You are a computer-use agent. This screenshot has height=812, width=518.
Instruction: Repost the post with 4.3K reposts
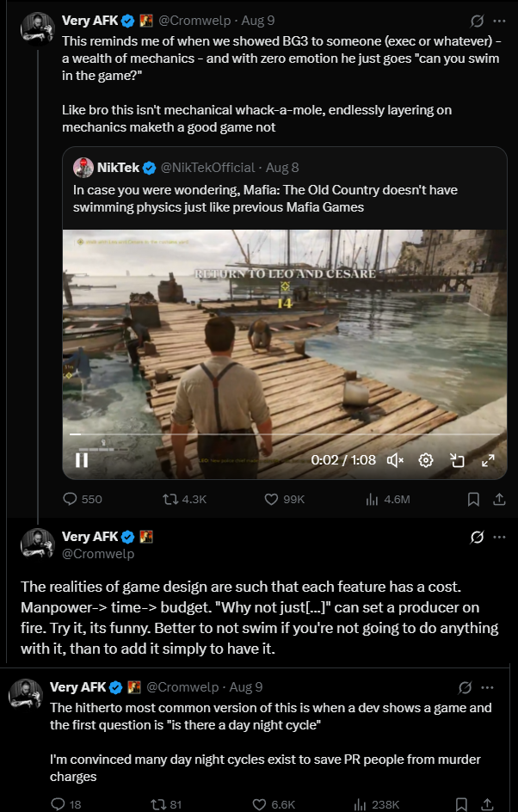(x=170, y=499)
